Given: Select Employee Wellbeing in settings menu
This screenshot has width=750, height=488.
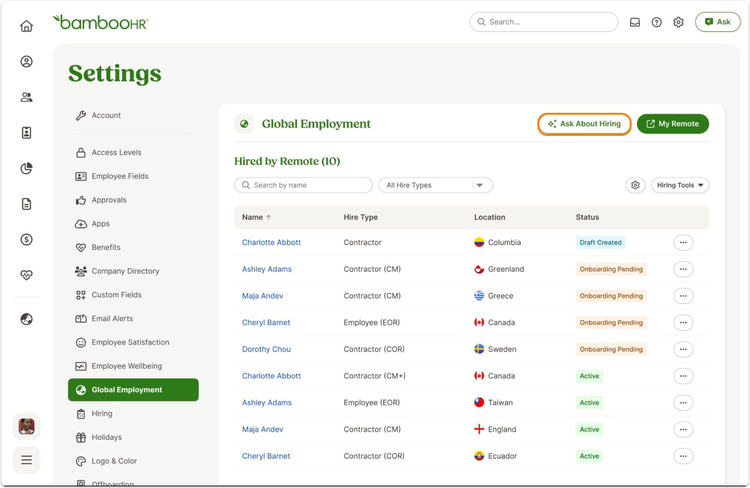Looking at the screenshot, I should click(x=127, y=366).
